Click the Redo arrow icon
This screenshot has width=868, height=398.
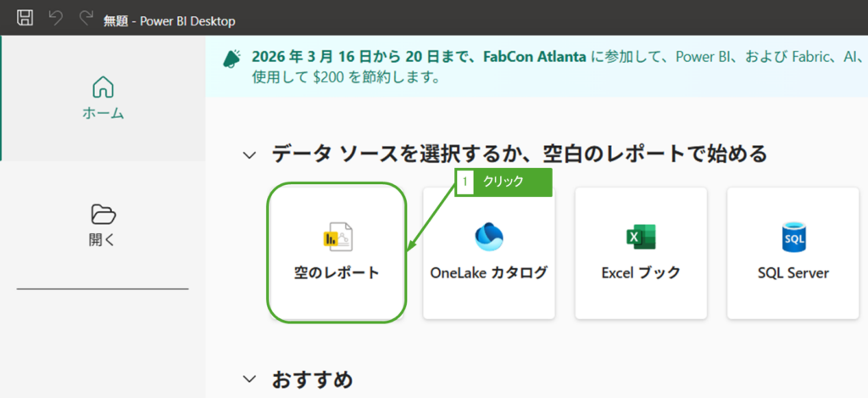(85, 18)
